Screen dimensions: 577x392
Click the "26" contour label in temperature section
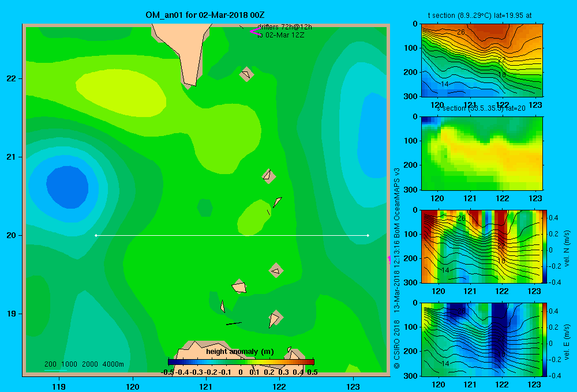(460, 32)
